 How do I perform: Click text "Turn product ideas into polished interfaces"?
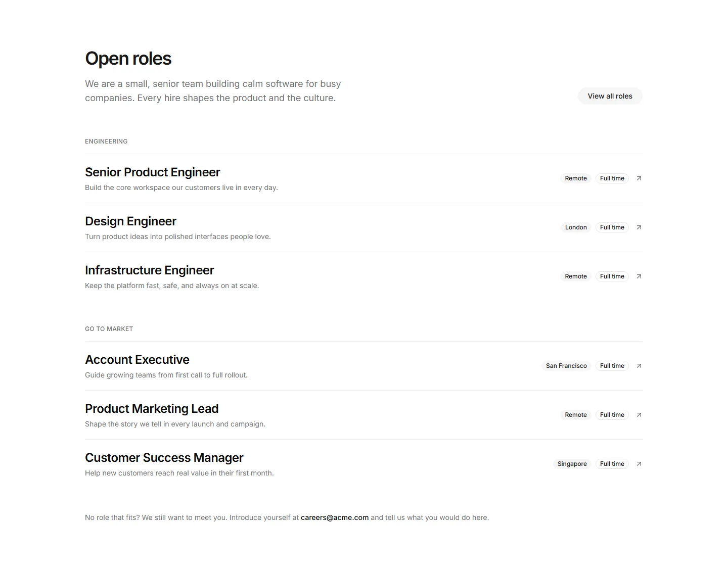point(157,236)
